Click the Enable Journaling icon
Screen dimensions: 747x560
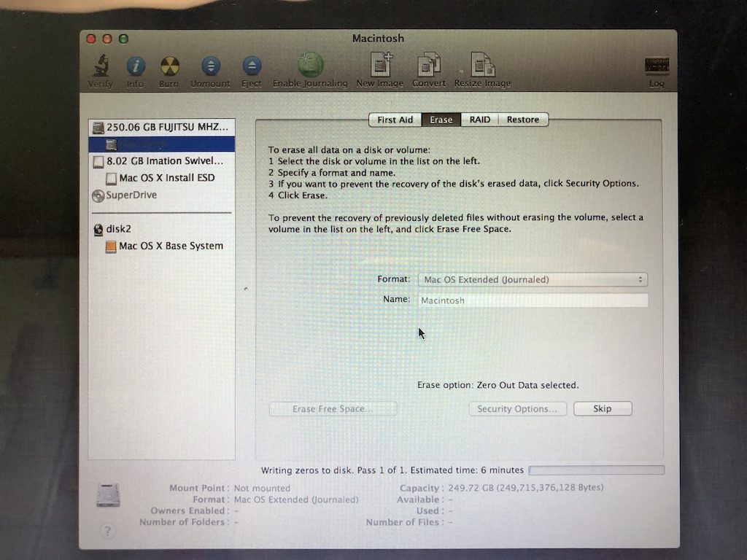point(310,67)
